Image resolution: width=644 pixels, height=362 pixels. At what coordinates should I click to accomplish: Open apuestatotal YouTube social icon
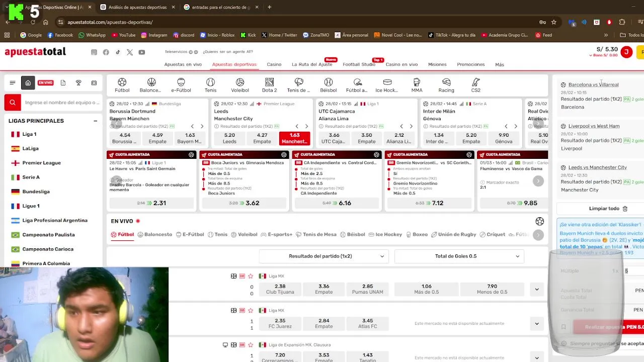[142, 52]
